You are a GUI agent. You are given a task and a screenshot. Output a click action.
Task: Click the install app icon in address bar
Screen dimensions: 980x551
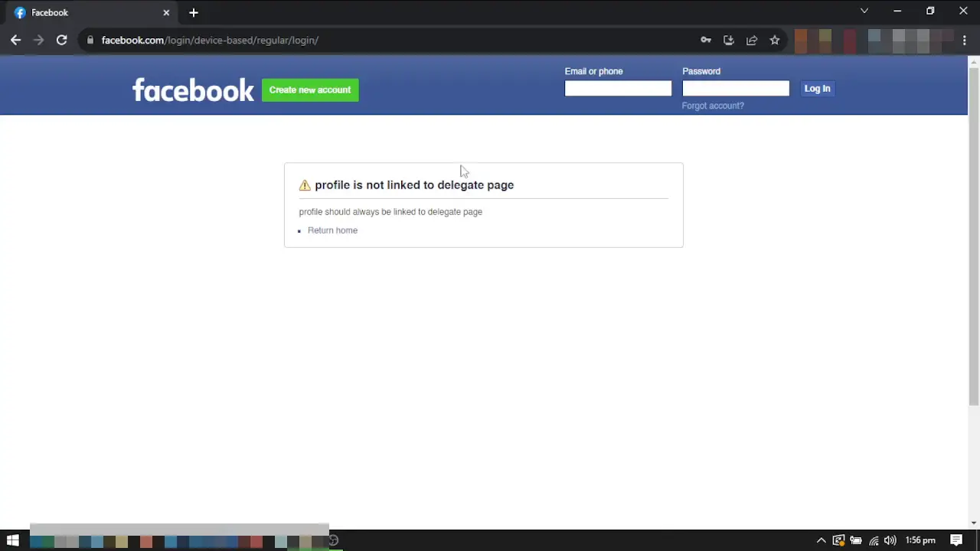pos(729,40)
